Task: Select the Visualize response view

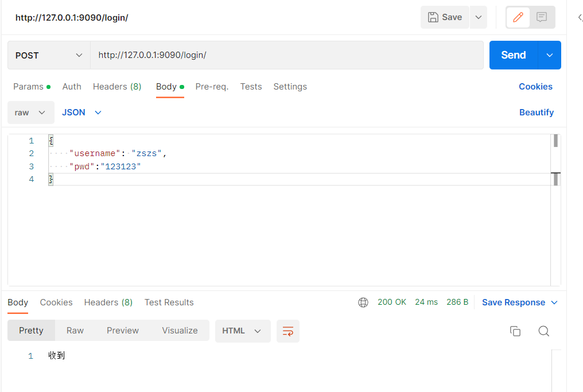Action: 180,331
